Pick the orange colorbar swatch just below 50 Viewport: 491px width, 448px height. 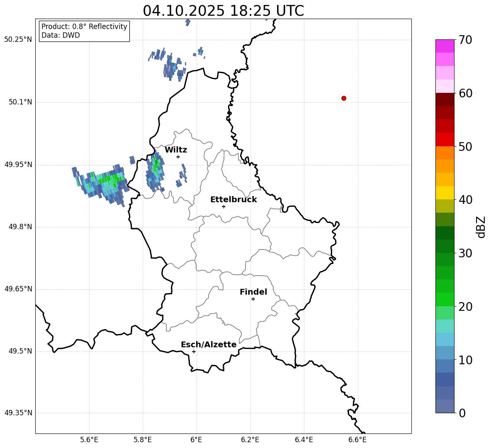[445, 153]
